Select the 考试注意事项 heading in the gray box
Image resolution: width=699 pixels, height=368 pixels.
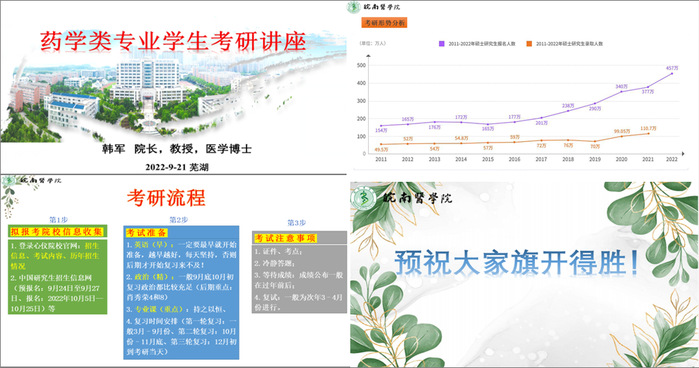285,238
